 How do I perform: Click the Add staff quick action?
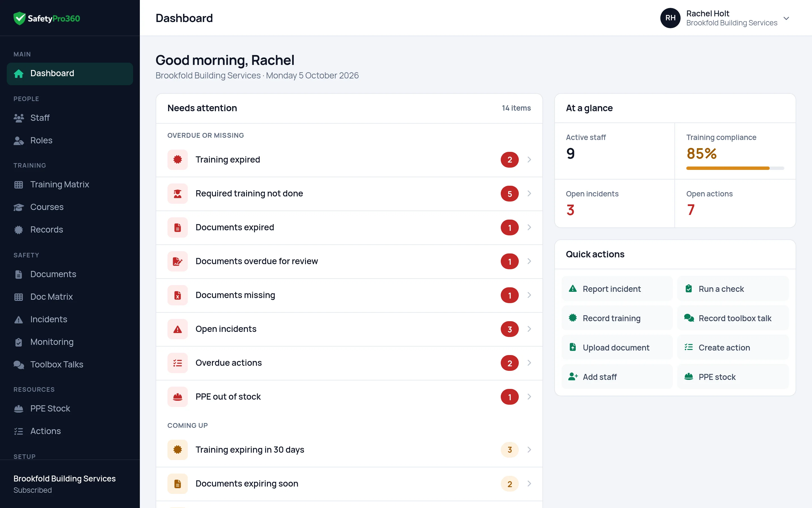click(617, 377)
